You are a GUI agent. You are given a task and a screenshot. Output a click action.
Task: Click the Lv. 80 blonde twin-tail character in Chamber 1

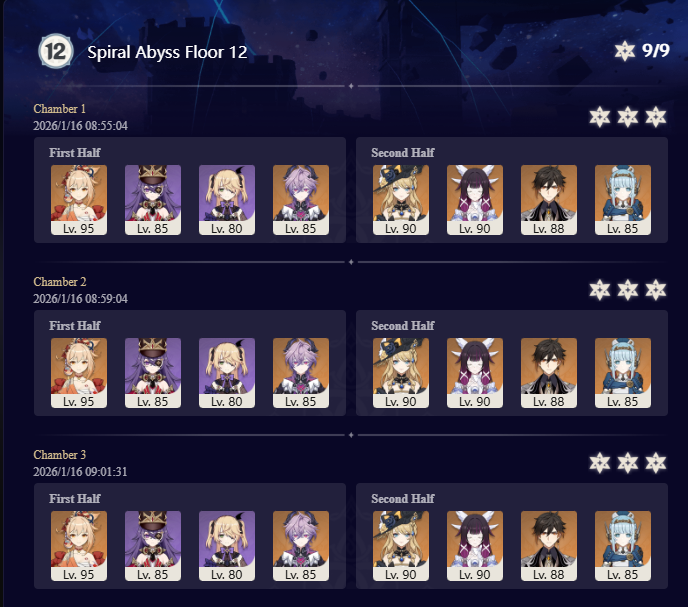[x=227, y=200]
